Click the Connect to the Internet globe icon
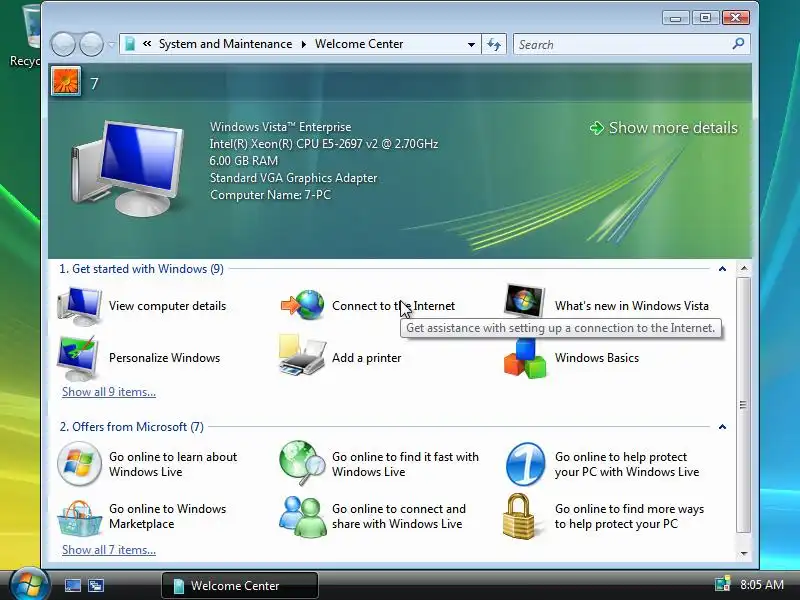The width and height of the screenshot is (800, 600). (x=303, y=305)
